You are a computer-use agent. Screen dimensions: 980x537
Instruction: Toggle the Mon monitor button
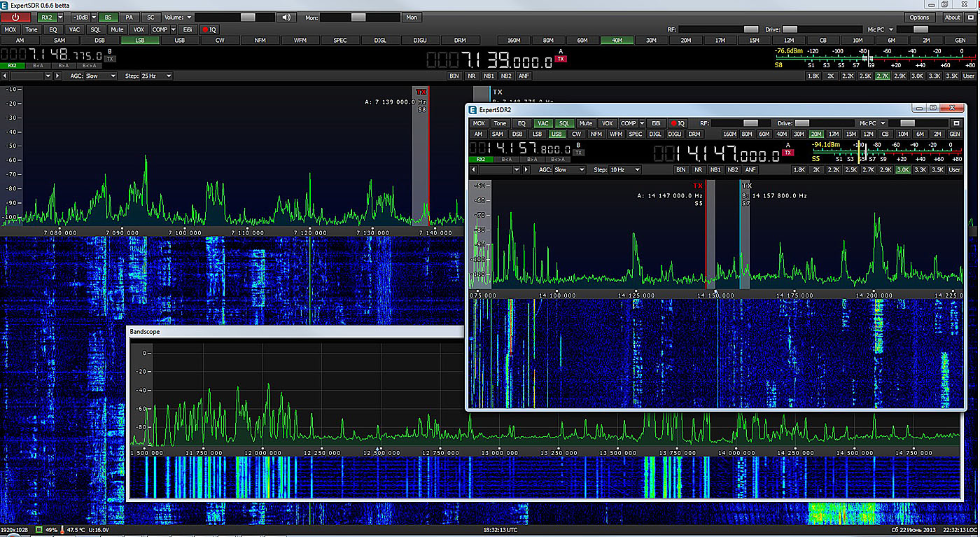(x=412, y=17)
